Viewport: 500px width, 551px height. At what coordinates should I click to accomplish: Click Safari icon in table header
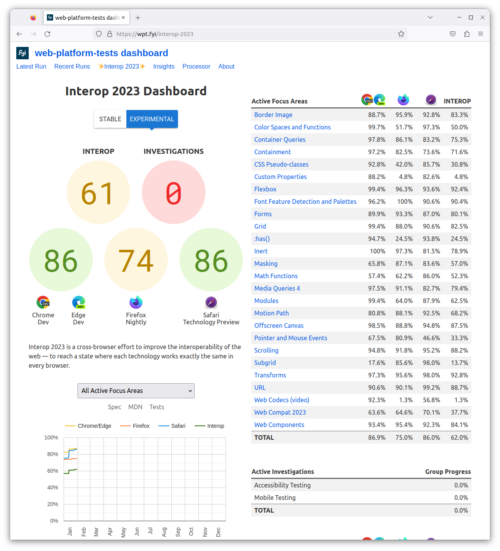click(x=431, y=100)
